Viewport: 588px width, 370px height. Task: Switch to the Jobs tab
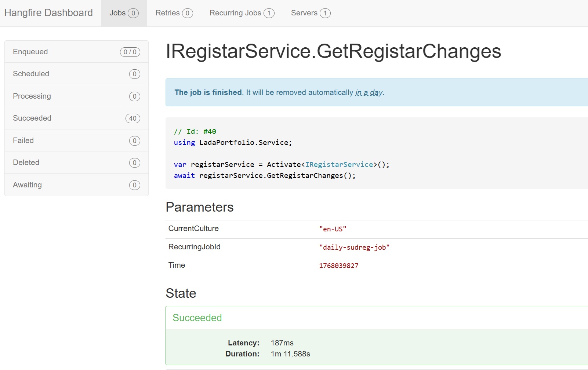click(x=124, y=13)
